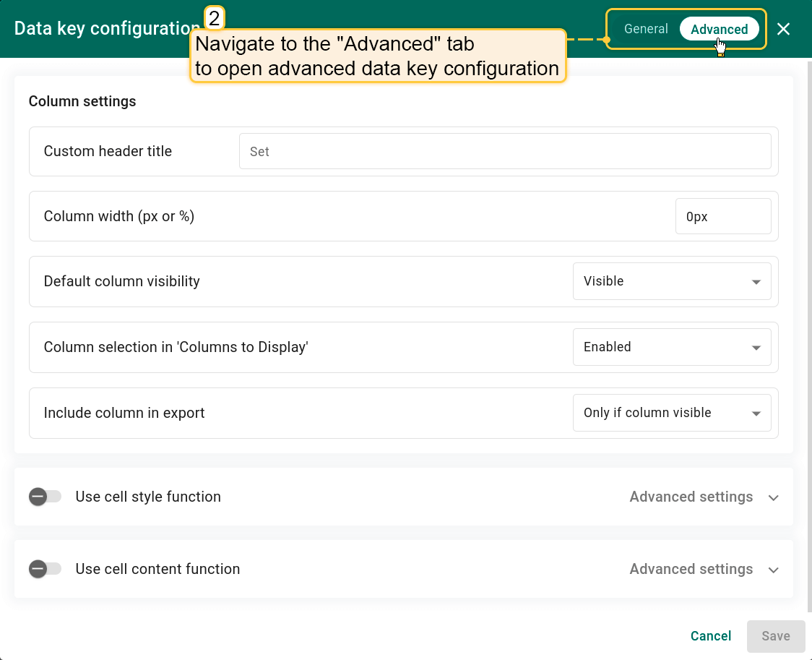
Task: Open the Include column in export dropdown
Action: (671, 413)
